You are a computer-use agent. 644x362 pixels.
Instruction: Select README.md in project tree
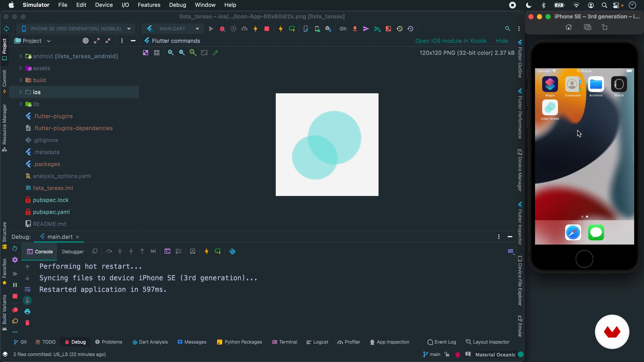pyautogui.click(x=49, y=224)
